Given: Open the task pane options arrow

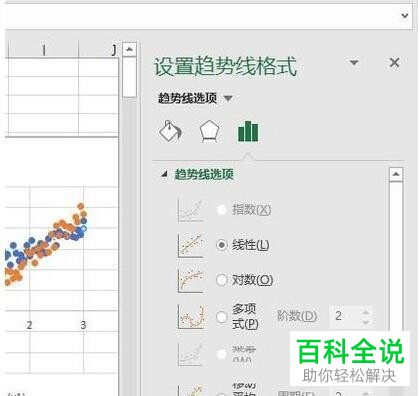Looking at the screenshot, I should point(354,62).
